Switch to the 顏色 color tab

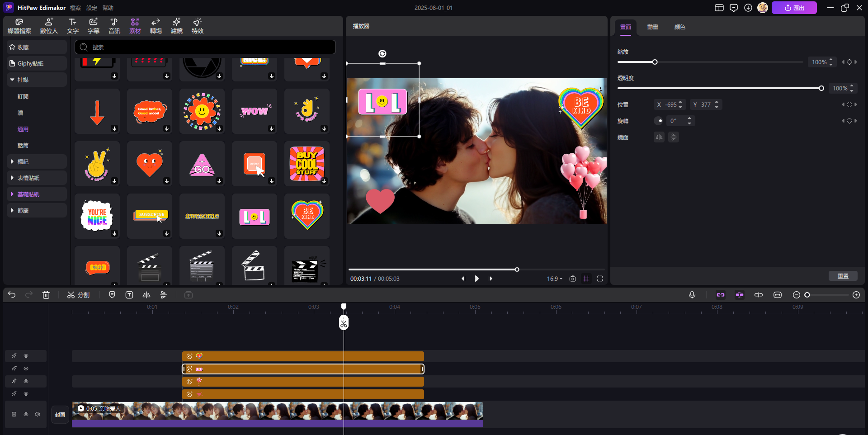pyautogui.click(x=680, y=27)
